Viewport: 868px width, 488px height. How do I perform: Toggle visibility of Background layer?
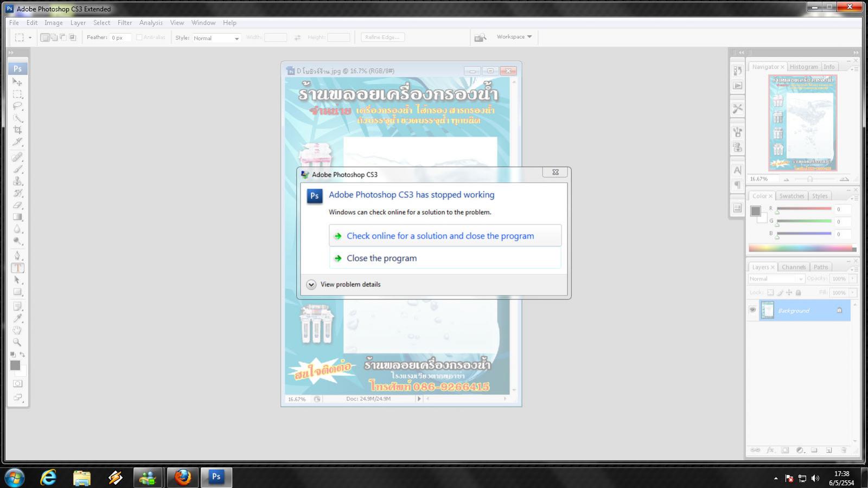pyautogui.click(x=752, y=310)
